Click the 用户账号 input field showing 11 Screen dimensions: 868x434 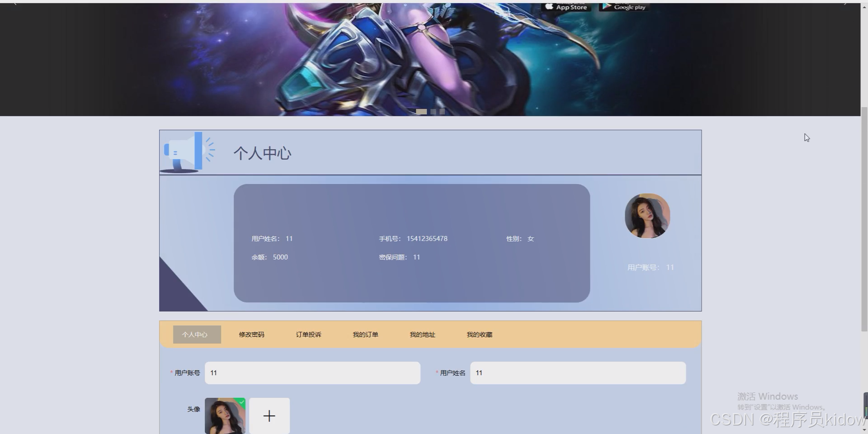click(312, 373)
